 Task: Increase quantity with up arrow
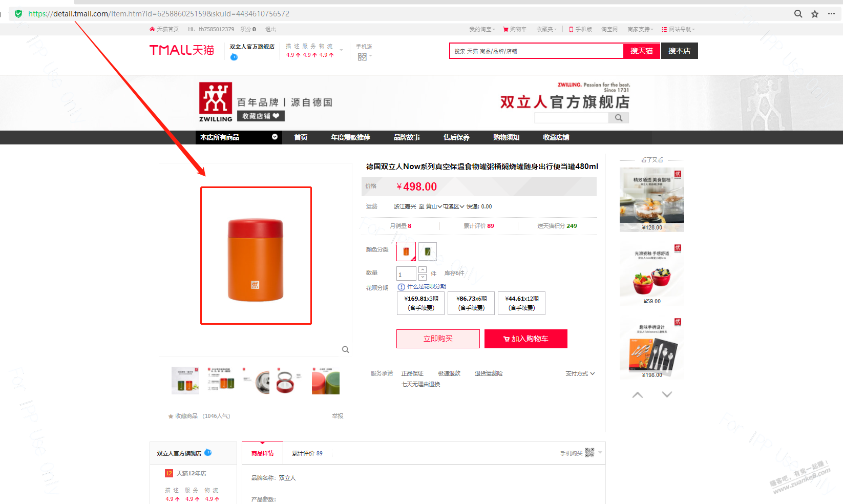[423, 270]
